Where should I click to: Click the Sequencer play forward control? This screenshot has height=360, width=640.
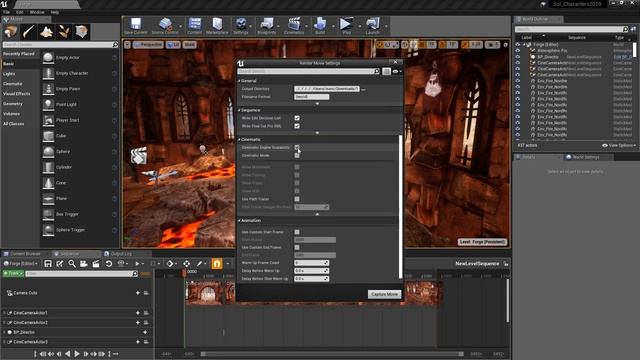(77, 354)
